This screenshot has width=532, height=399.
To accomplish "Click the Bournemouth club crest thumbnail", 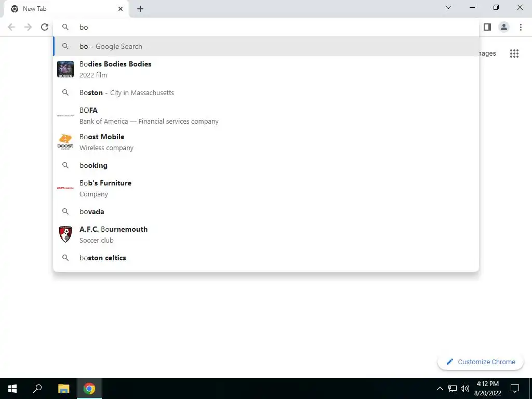I will [x=65, y=234].
